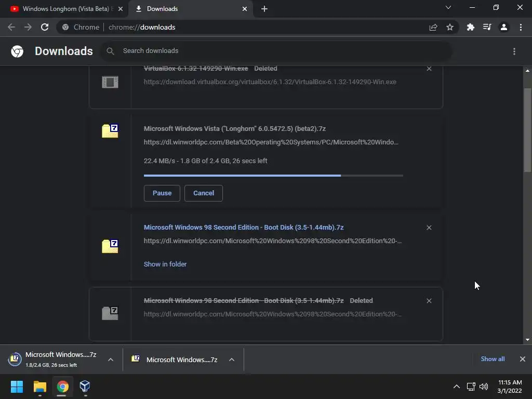Click the strikethrough Windows 98 Boot Disk file name
This screenshot has width=532, height=399.
coord(244,301)
